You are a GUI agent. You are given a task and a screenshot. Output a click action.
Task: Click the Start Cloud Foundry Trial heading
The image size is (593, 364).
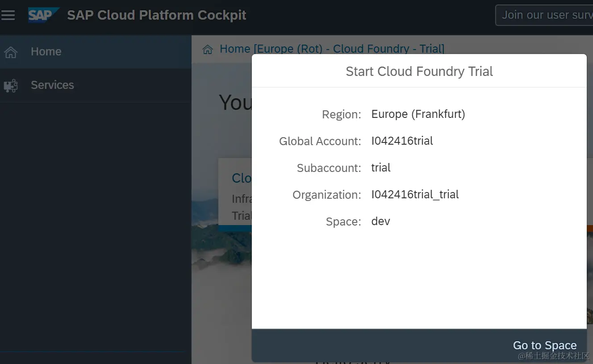tap(419, 71)
